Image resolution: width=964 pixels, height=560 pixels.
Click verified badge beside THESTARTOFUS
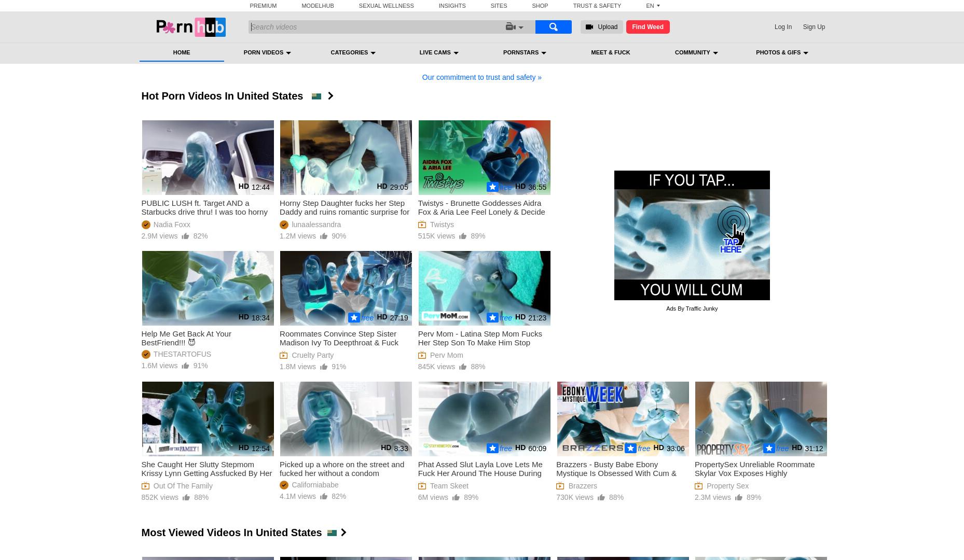pyautogui.click(x=146, y=354)
